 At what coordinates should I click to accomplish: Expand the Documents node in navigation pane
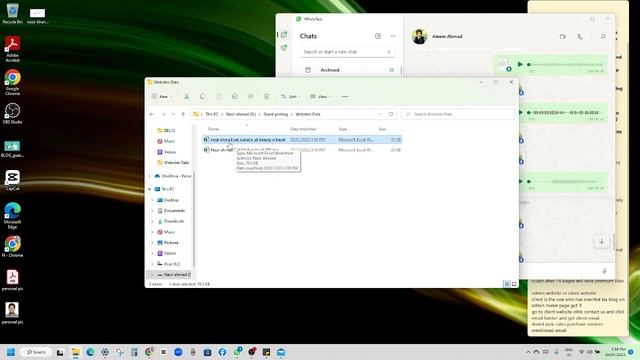153,211
